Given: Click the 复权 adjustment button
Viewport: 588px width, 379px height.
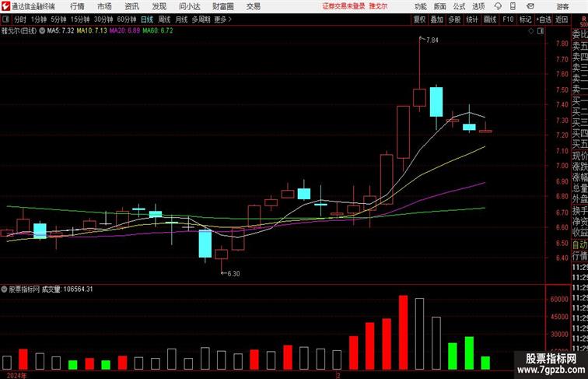Looking at the screenshot, I should point(420,19).
